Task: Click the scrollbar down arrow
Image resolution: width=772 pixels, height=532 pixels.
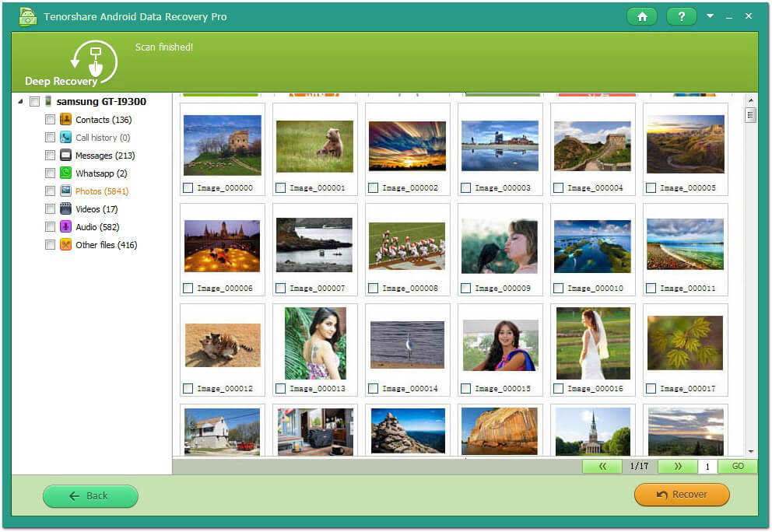Action: 750,451
